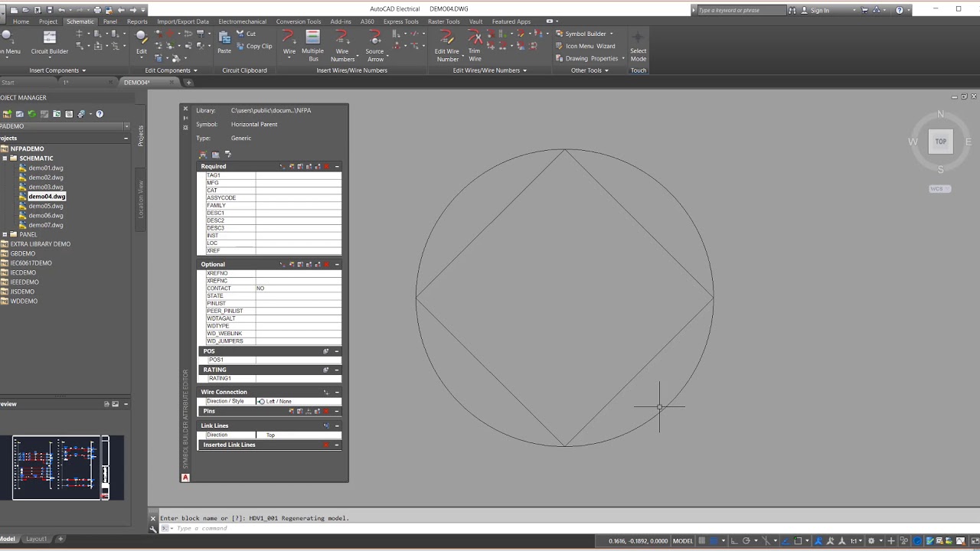Click the search binoculars icon
The width and height of the screenshot is (980, 551).
point(792,10)
